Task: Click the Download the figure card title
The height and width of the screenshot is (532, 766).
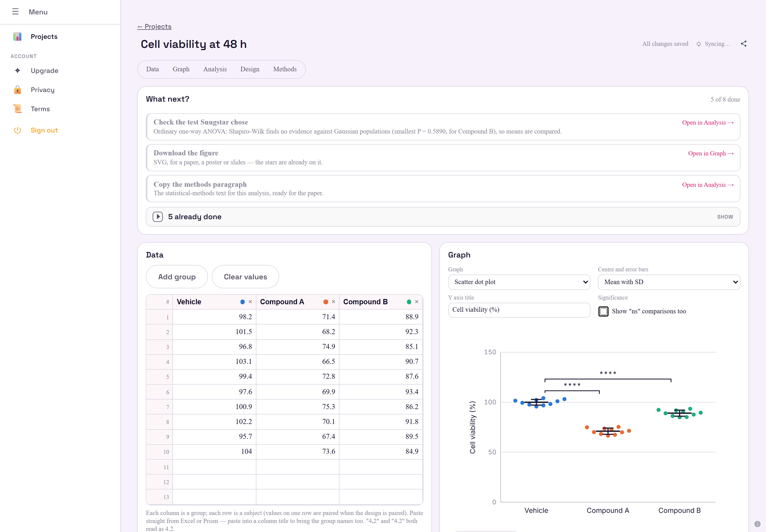Action: tap(186, 153)
